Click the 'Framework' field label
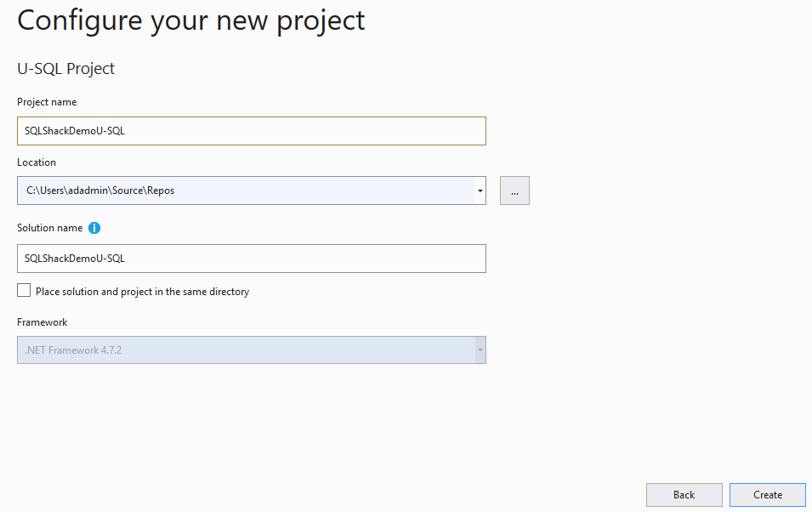This screenshot has width=812, height=512. pos(42,322)
